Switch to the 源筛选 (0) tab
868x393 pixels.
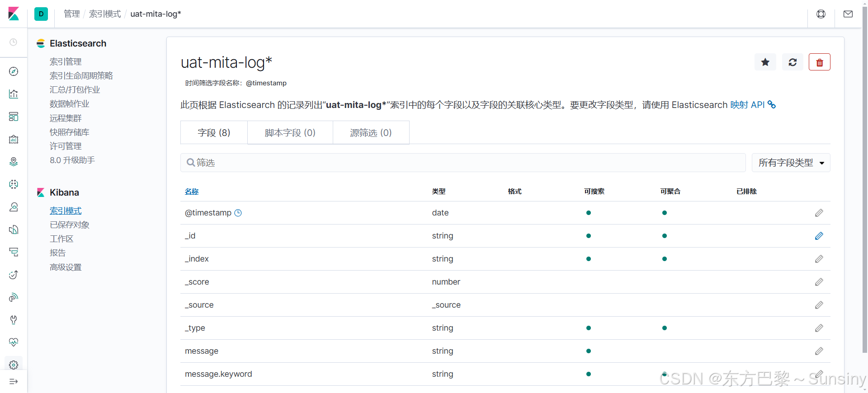pyautogui.click(x=371, y=132)
